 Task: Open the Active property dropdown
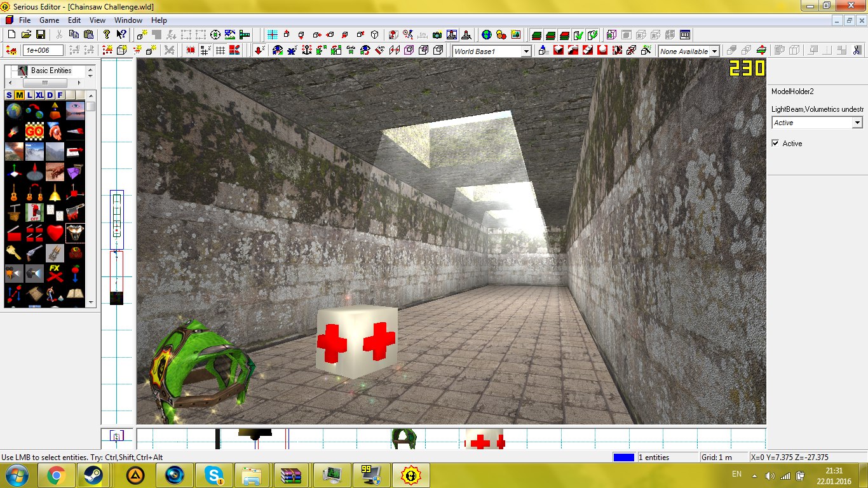click(x=857, y=123)
